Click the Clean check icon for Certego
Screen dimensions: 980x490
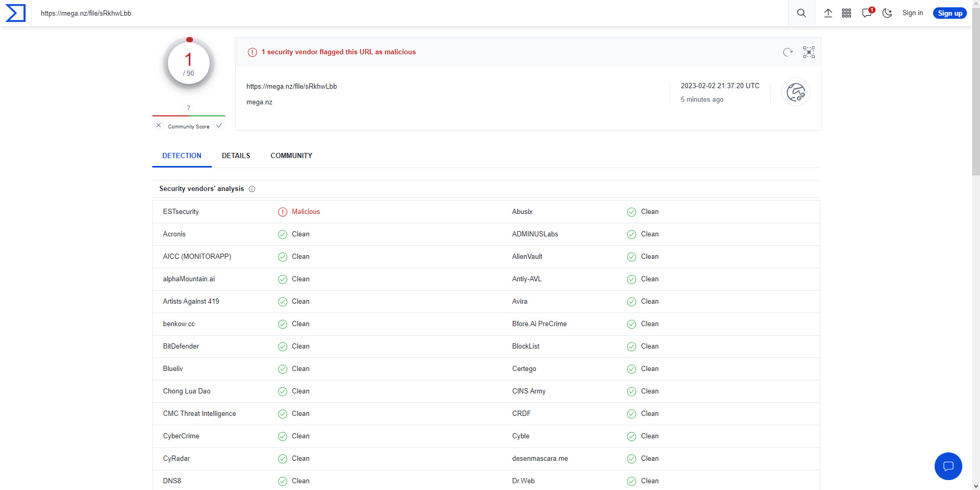(x=632, y=369)
